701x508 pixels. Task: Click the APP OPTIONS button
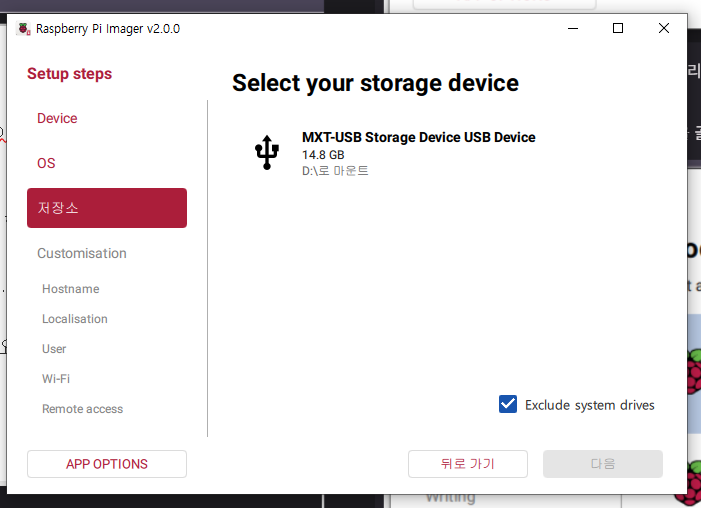coord(107,464)
